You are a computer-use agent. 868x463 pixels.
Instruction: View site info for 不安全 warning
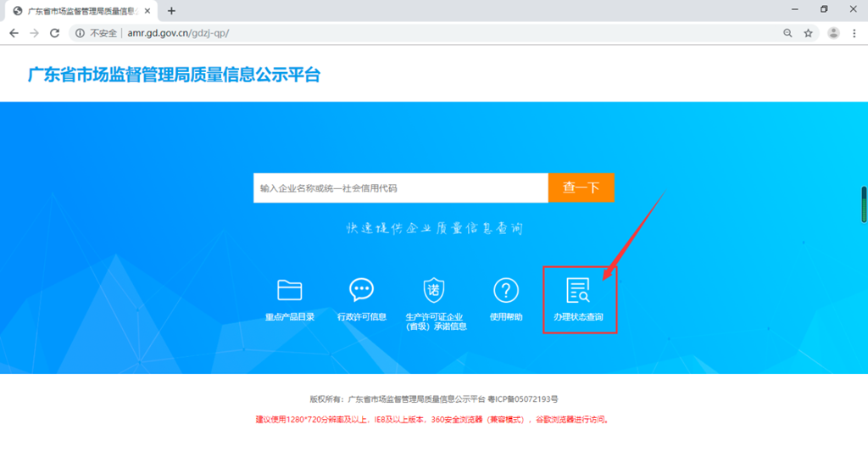(97, 33)
